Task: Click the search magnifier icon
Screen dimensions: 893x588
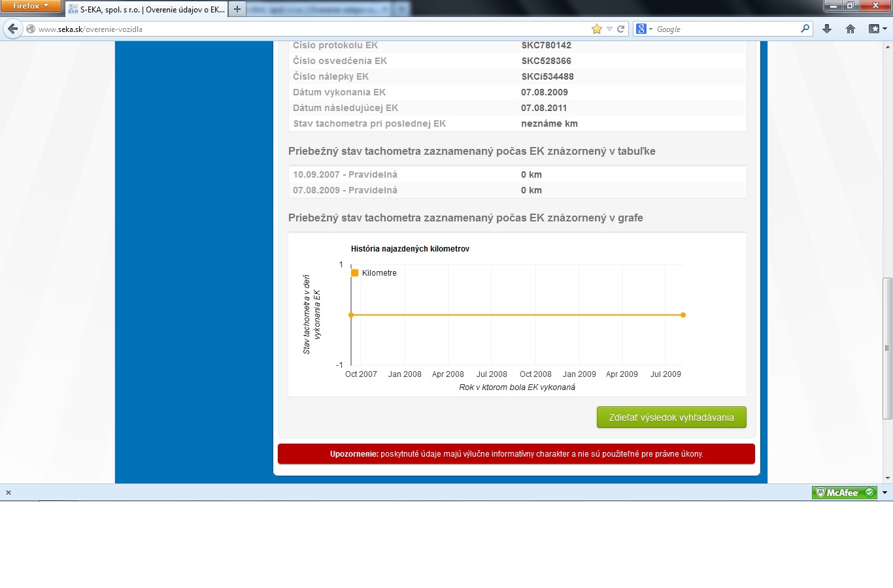Action: coord(805,29)
